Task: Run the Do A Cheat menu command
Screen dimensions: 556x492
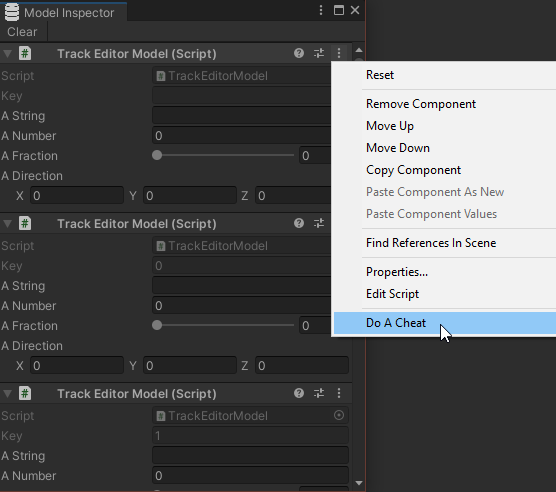Action: 445,323
